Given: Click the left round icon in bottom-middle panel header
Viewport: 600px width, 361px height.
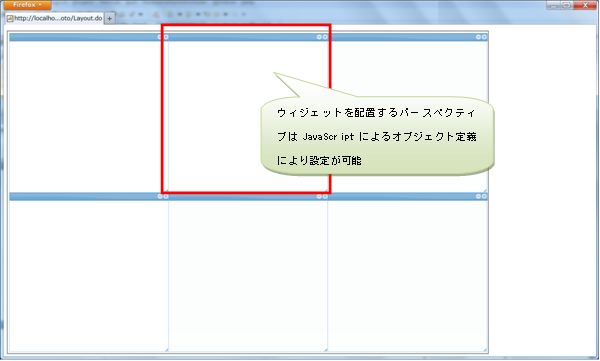Looking at the screenshot, I should [319, 196].
